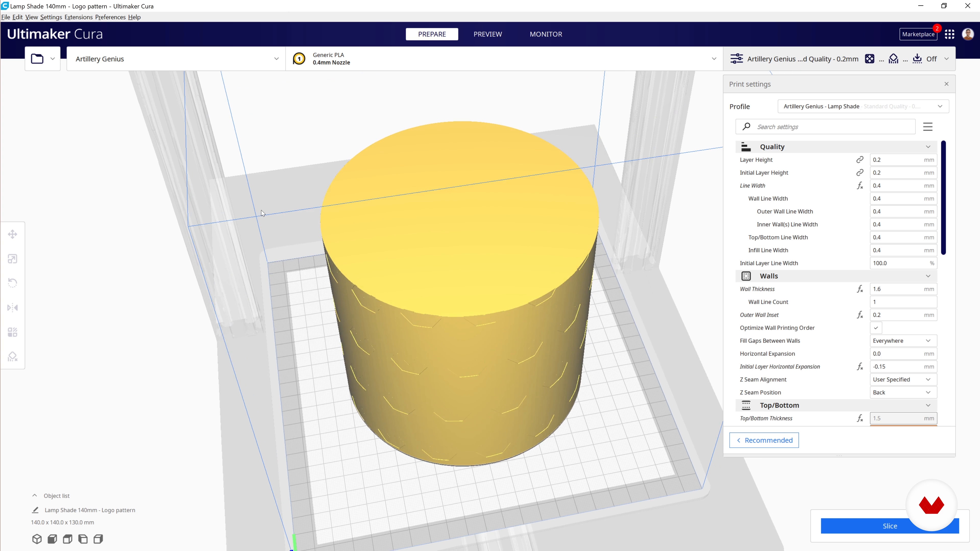Select the Move tool in left toolbar

tap(13, 234)
